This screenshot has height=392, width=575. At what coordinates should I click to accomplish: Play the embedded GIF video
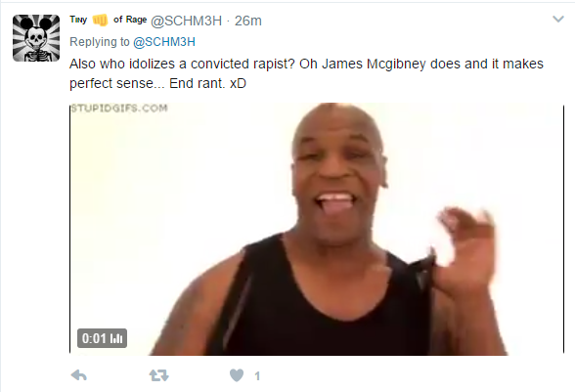click(x=317, y=229)
